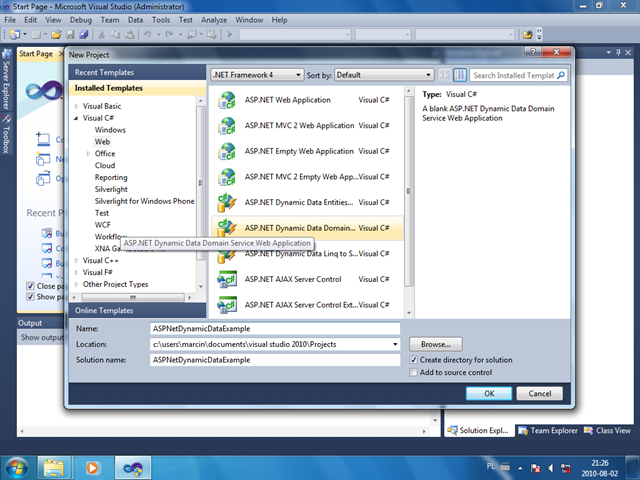Click the Save All toolbar icon
This screenshot has height=480, width=640.
84,35
